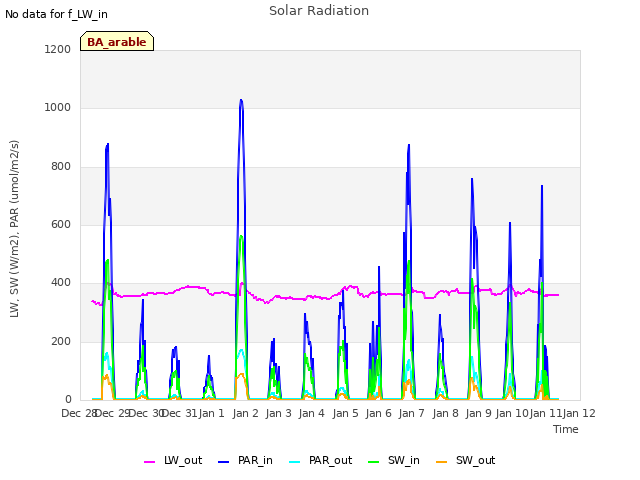Click the y-axis title LW, SW, PAR
Screen dimensions: 640x480
pos(14,229)
